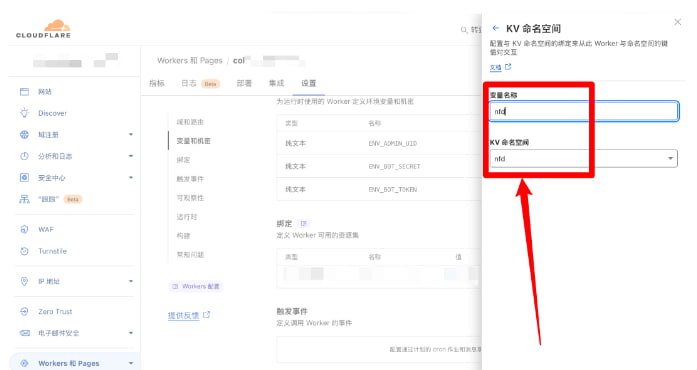The image size is (697, 370).
Task: Open Zero Trust in the sidebar
Action: [55, 312]
